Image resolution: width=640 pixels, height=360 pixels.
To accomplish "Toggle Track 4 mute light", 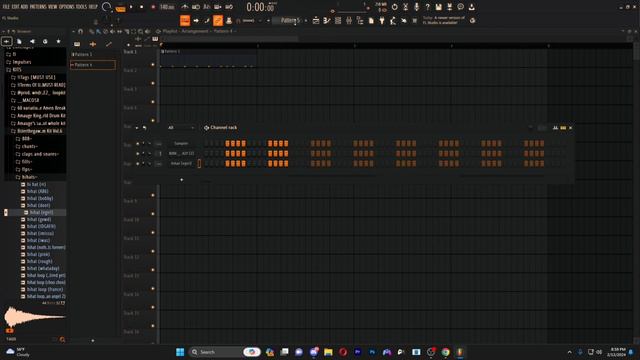I will 153,120.
